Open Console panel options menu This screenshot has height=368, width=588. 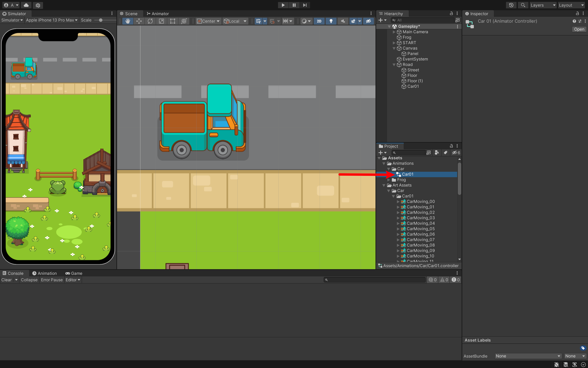pyautogui.click(x=457, y=273)
